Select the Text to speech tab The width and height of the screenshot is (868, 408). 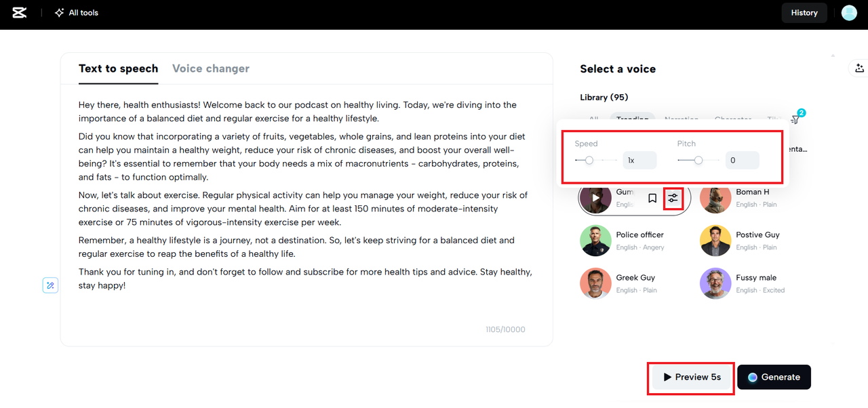click(118, 68)
